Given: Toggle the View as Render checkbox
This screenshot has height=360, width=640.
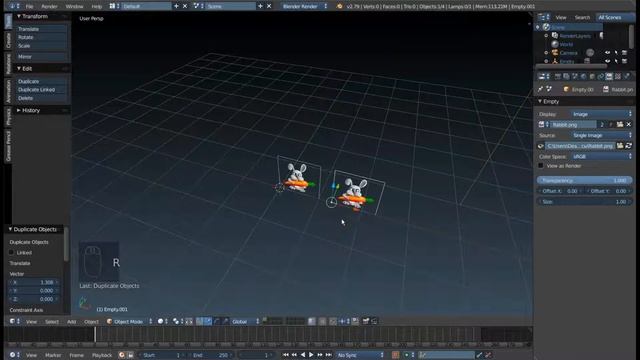Looking at the screenshot, I should (x=541, y=166).
